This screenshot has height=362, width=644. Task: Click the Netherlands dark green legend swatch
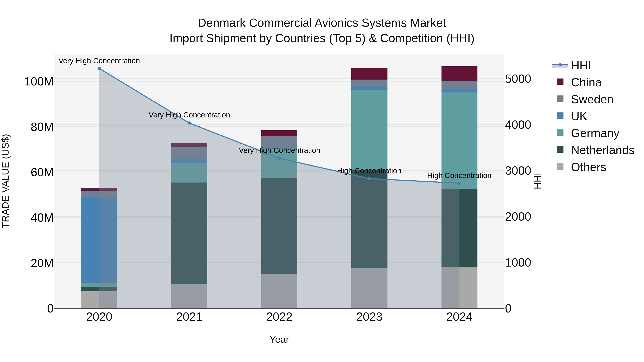560,150
